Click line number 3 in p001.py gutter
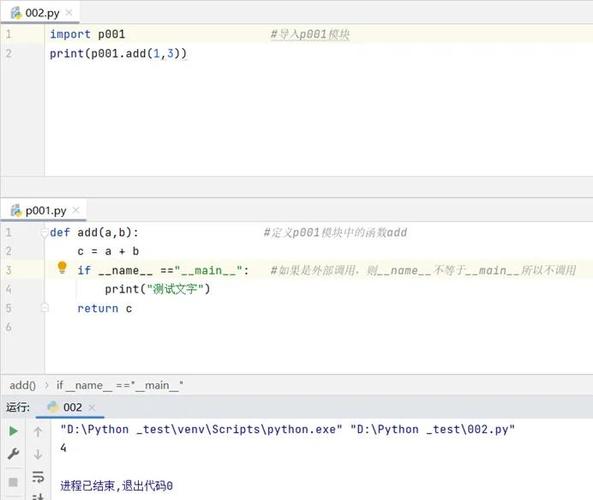This screenshot has width=593, height=500. click(x=9, y=270)
